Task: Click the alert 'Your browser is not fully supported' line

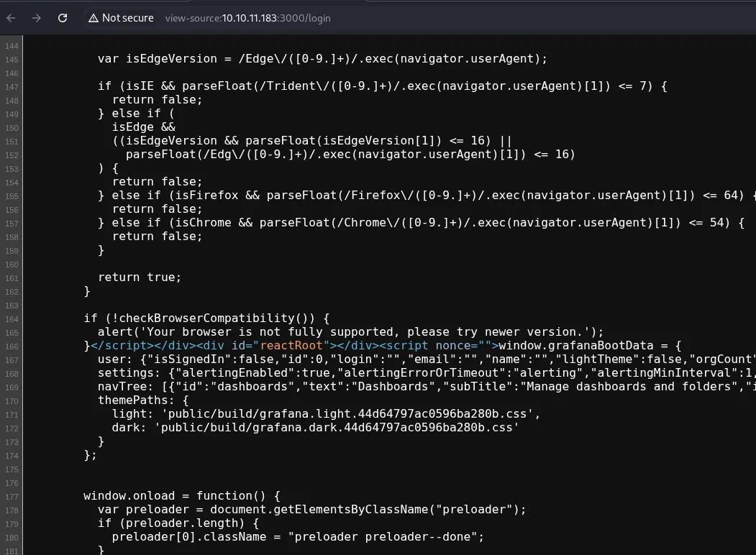Action: click(350, 332)
